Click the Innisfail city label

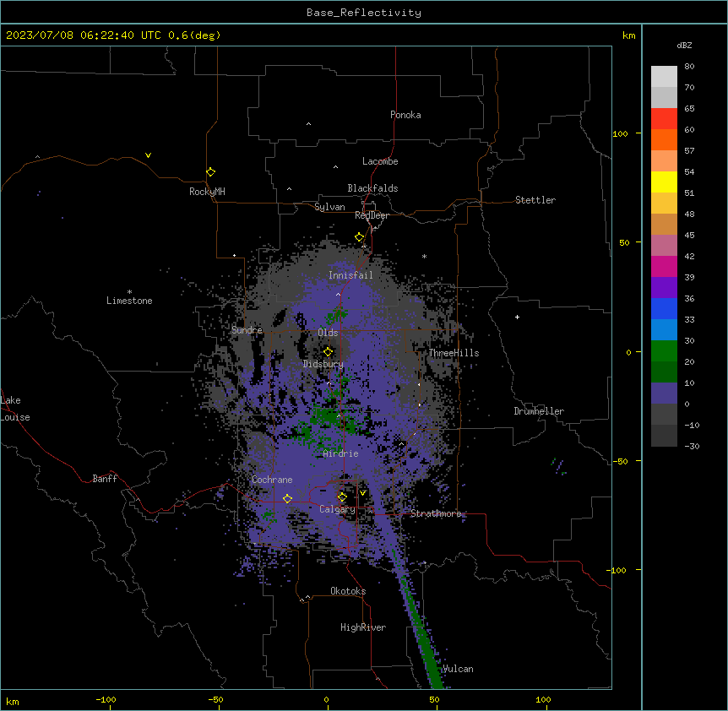[x=350, y=275]
